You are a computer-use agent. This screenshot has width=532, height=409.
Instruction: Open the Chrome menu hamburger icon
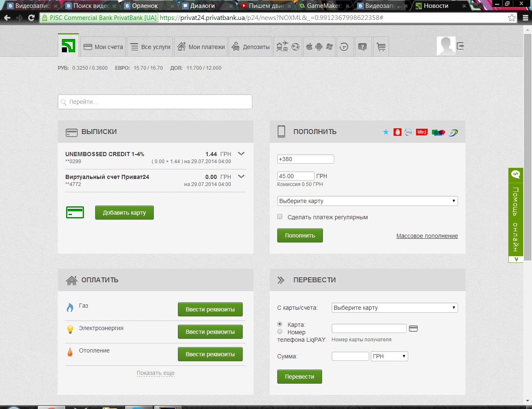[525, 18]
